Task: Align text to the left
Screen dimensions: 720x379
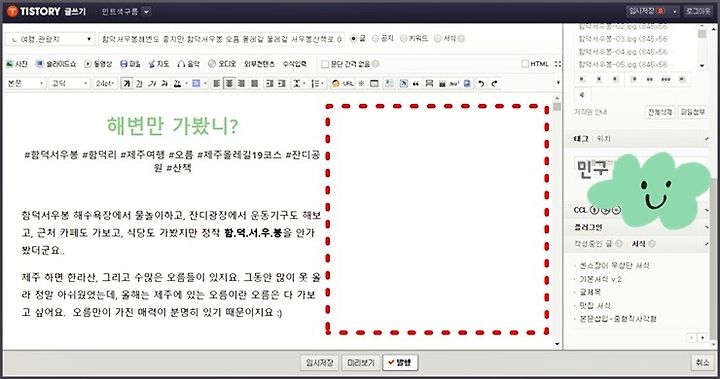Action: [x=217, y=83]
